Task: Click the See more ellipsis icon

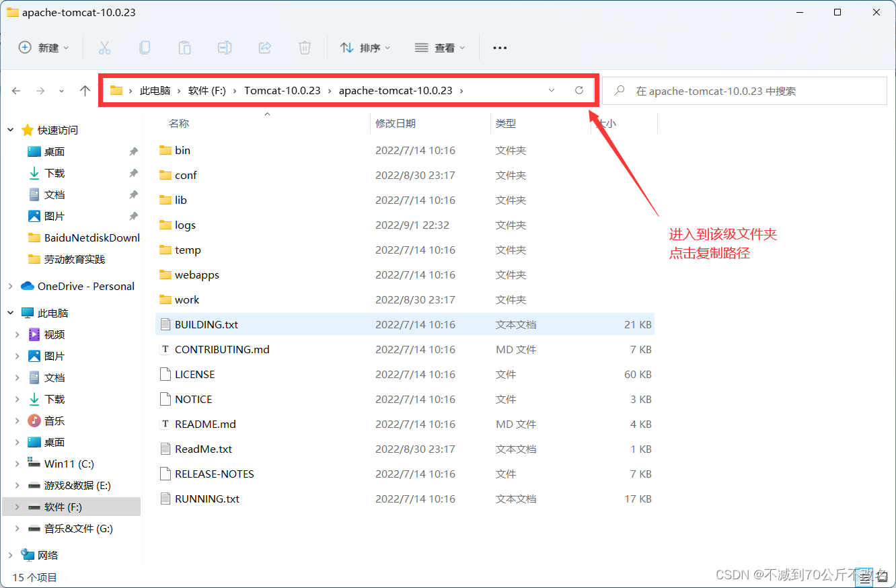Action: coord(499,47)
